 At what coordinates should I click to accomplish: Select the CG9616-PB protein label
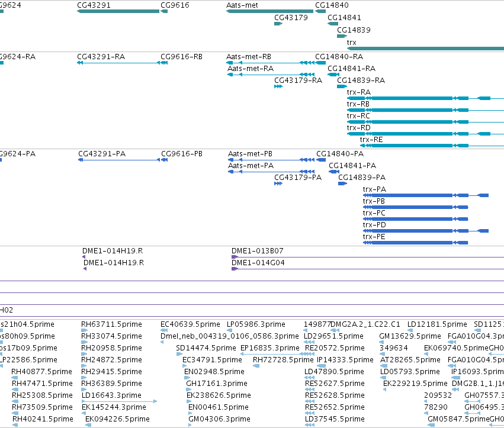point(182,154)
